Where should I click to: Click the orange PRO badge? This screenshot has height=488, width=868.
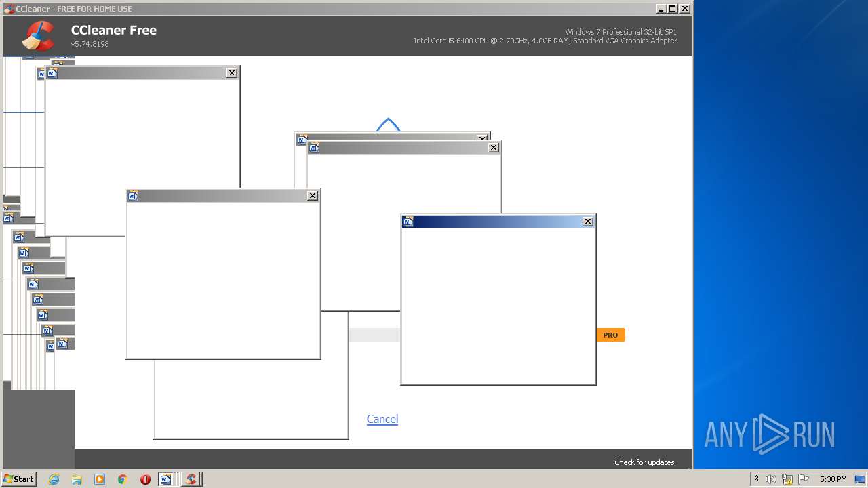(x=610, y=335)
